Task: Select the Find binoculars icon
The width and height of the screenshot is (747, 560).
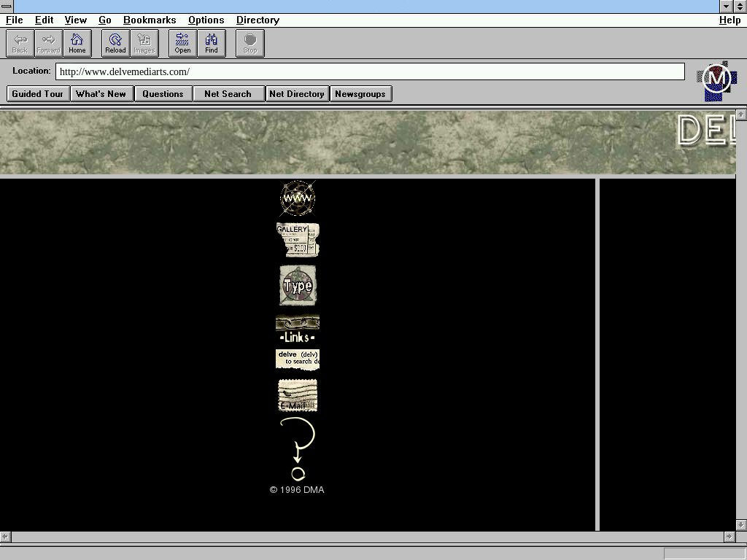Action: (x=212, y=43)
